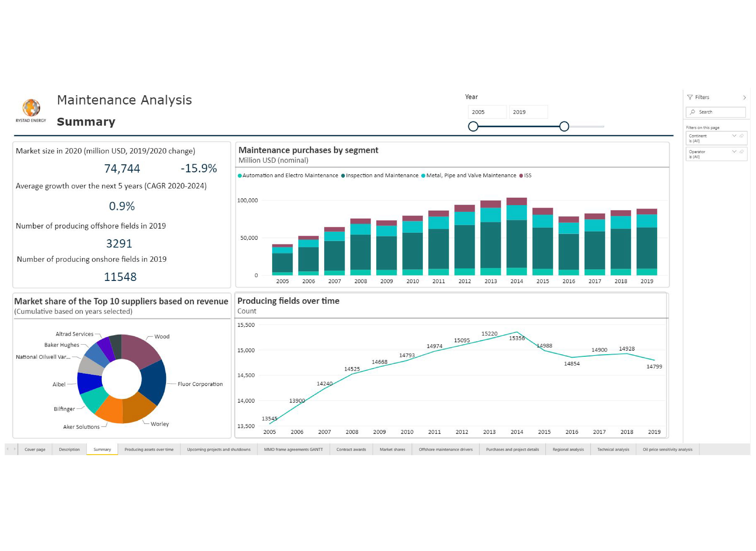Click the Filters funnel icon

[690, 97]
